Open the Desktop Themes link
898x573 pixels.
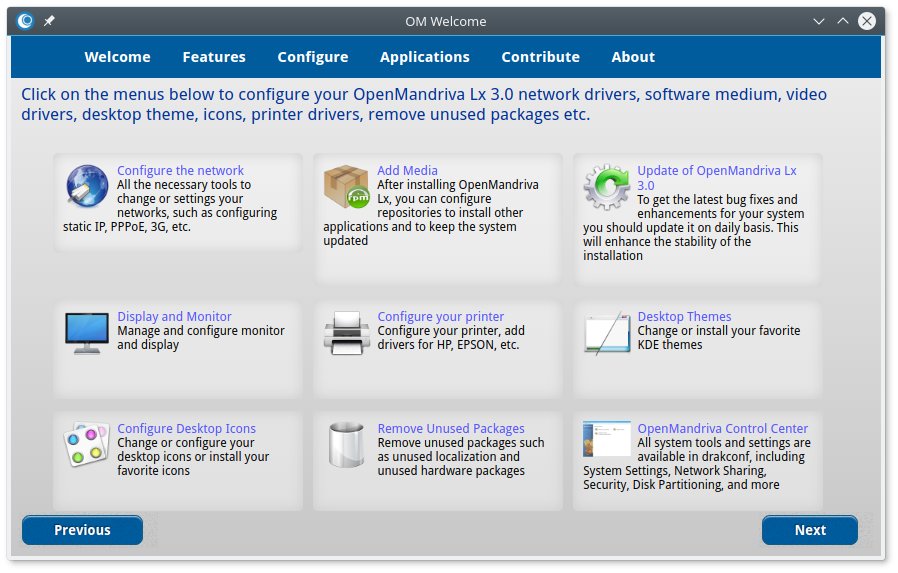[684, 317]
